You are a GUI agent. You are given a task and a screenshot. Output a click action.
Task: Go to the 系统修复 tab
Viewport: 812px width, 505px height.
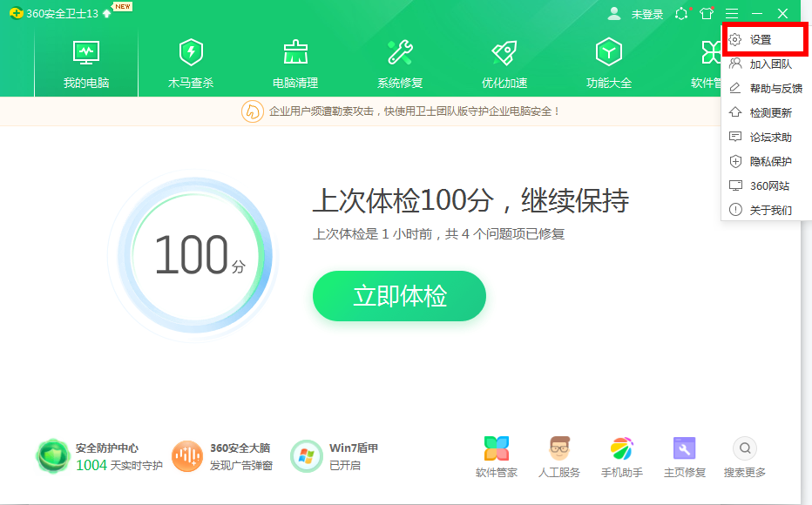(400, 63)
